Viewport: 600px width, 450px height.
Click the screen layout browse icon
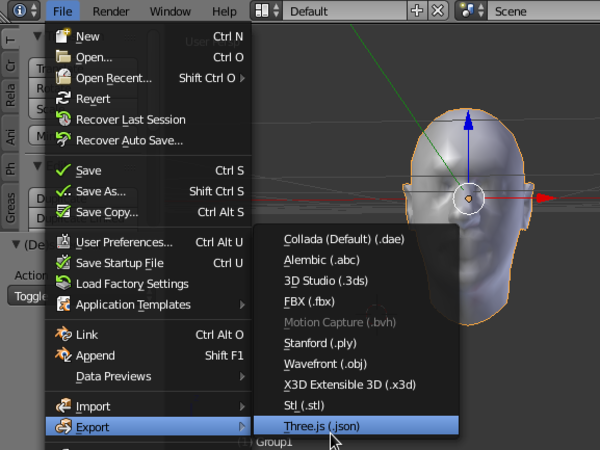265,11
